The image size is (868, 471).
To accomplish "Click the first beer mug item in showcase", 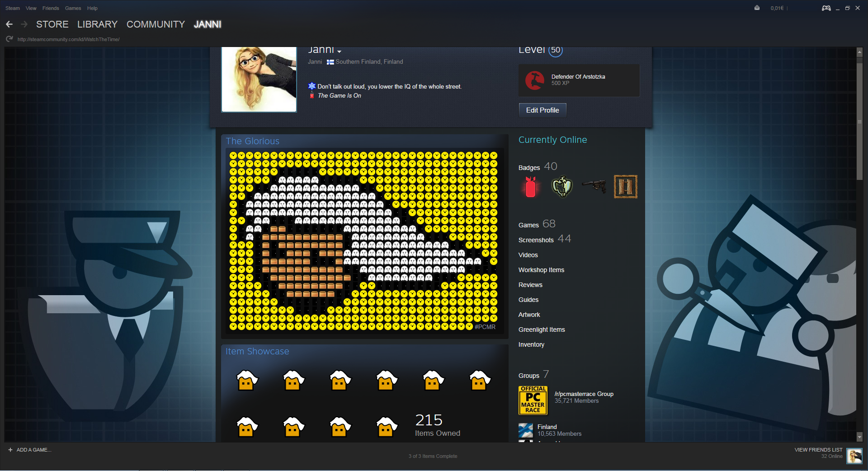I will [x=247, y=380].
